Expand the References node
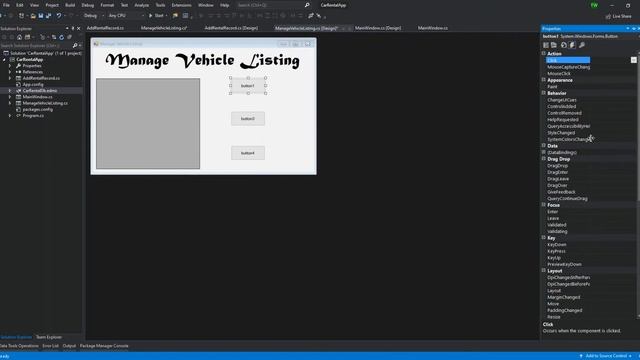This screenshot has height=360, width=640. point(10,72)
